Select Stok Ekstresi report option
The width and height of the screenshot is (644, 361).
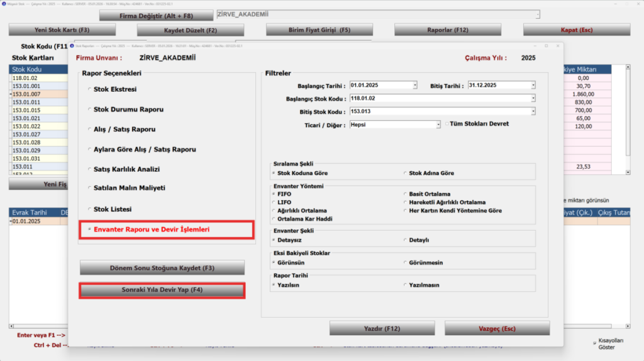(113, 89)
